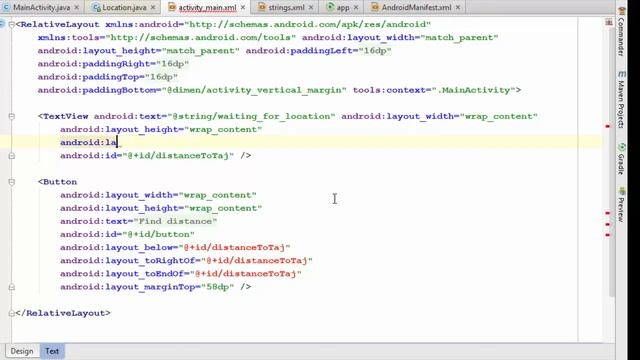
Task: Click the fold marker ending TextView element
Action: [11, 156]
